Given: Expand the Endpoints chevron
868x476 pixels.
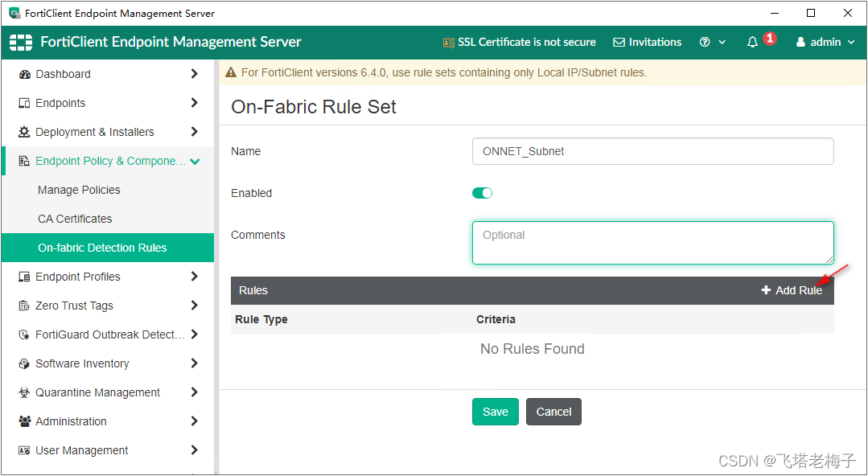Looking at the screenshot, I should coord(195,102).
